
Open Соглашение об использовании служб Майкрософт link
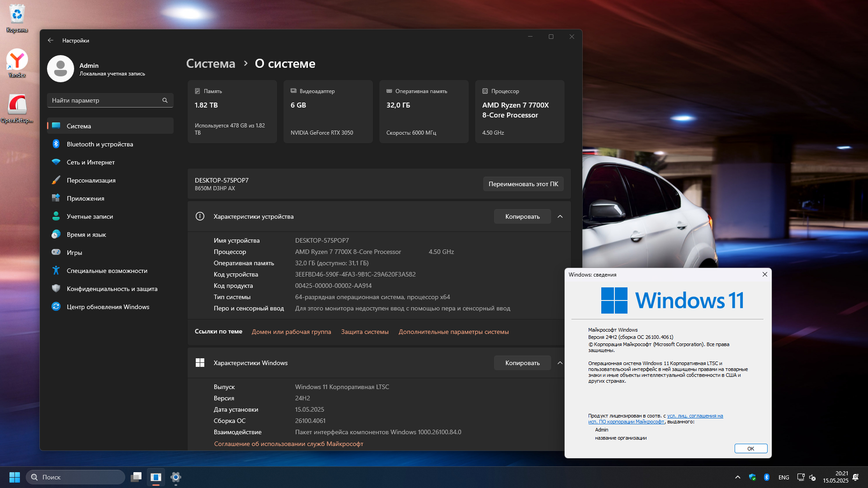point(288,444)
